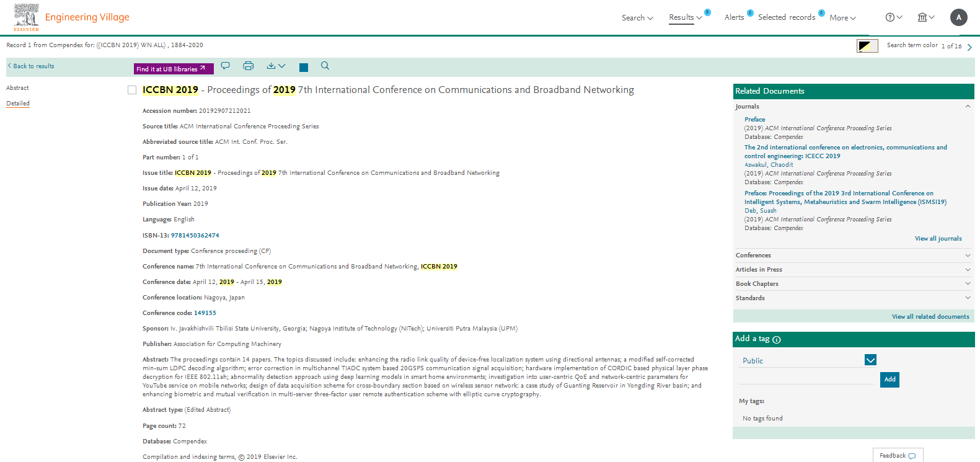The width and height of the screenshot is (980, 462).
Task: Open the download options dropdown arrow
Action: click(282, 66)
